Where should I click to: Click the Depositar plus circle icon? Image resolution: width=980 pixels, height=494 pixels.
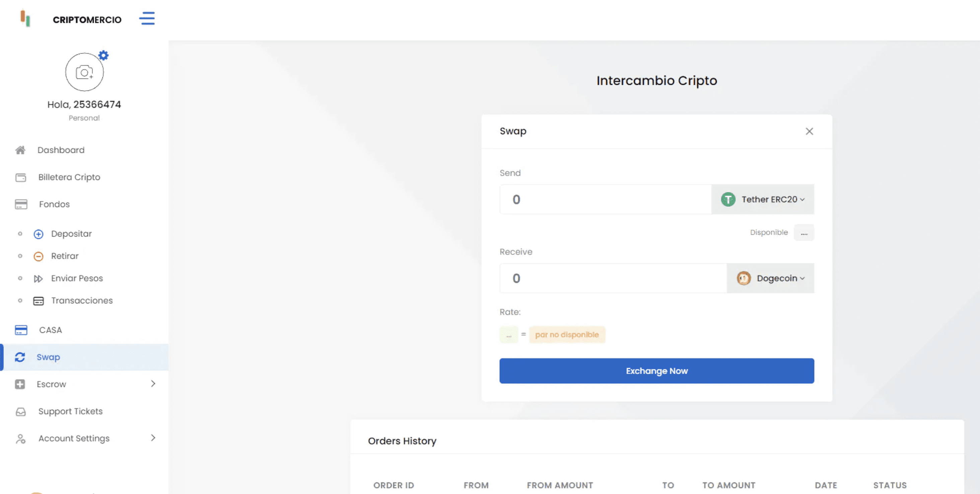[x=39, y=234]
